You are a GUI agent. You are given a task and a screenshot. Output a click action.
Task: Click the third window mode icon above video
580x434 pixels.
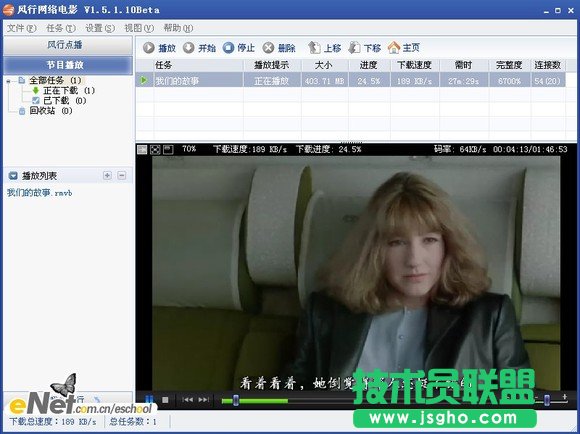168,149
